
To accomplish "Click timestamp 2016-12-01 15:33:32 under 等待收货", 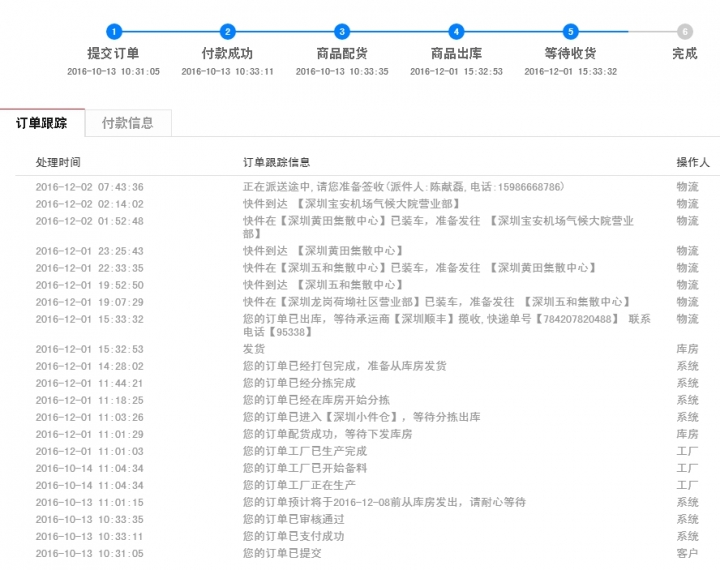I will (x=571, y=72).
